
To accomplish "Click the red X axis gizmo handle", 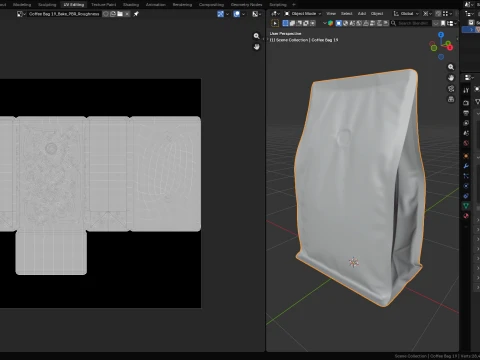I will [x=450, y=48].
